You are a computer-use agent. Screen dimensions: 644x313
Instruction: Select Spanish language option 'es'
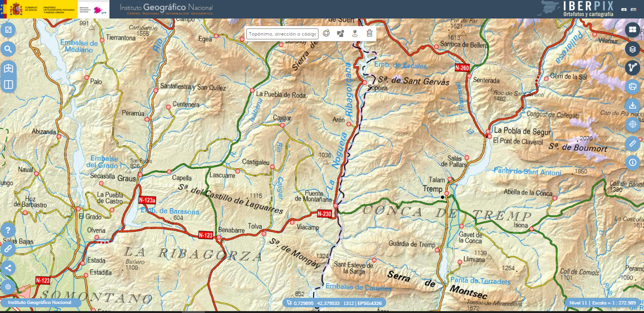[x=624, y=9]
